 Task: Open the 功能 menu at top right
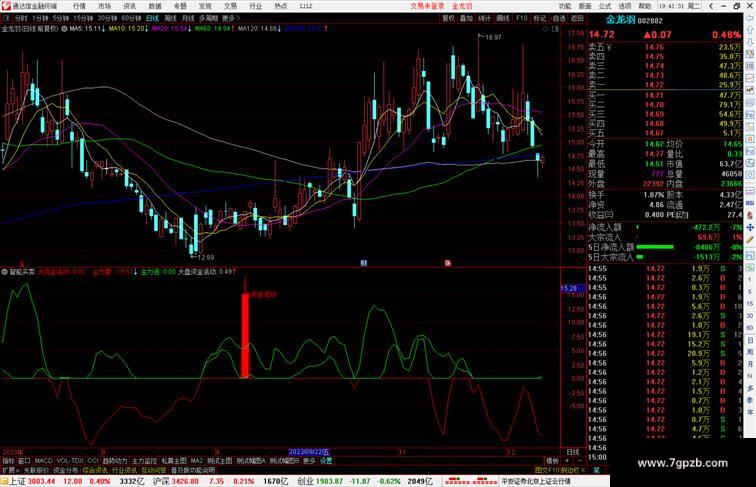click(x=565, y=6)
